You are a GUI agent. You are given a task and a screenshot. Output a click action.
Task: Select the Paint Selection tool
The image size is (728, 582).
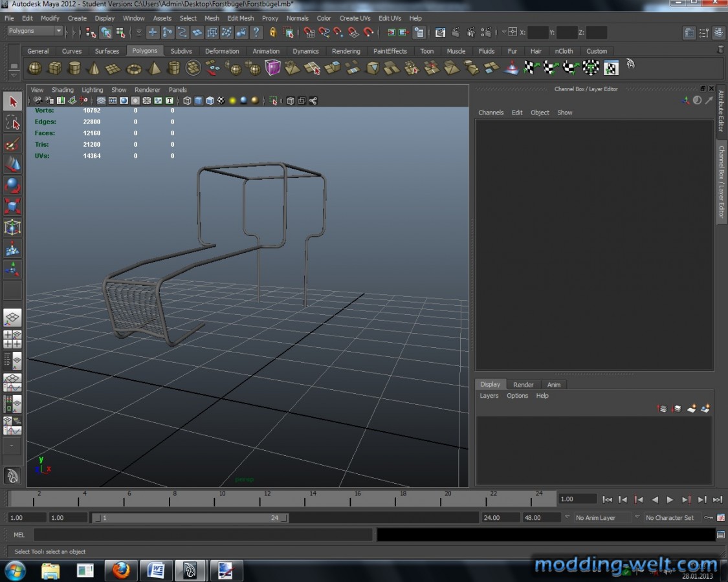[x=12, y=144]
